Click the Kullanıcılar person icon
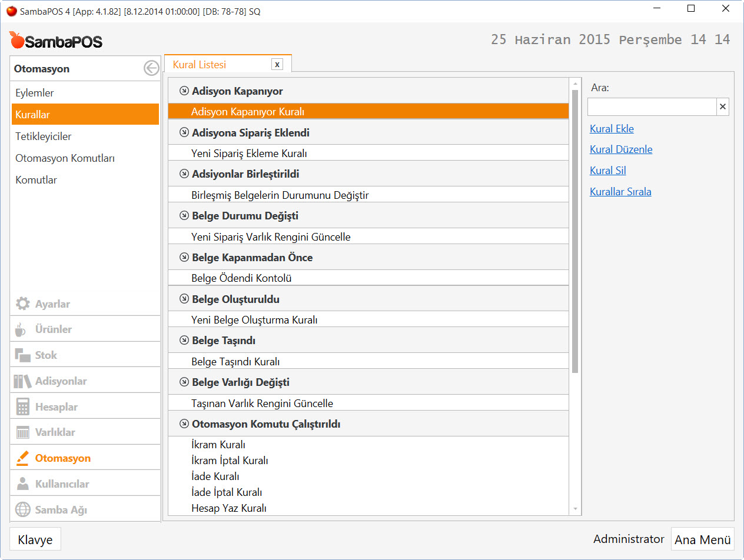 click(x=22, y=484)
